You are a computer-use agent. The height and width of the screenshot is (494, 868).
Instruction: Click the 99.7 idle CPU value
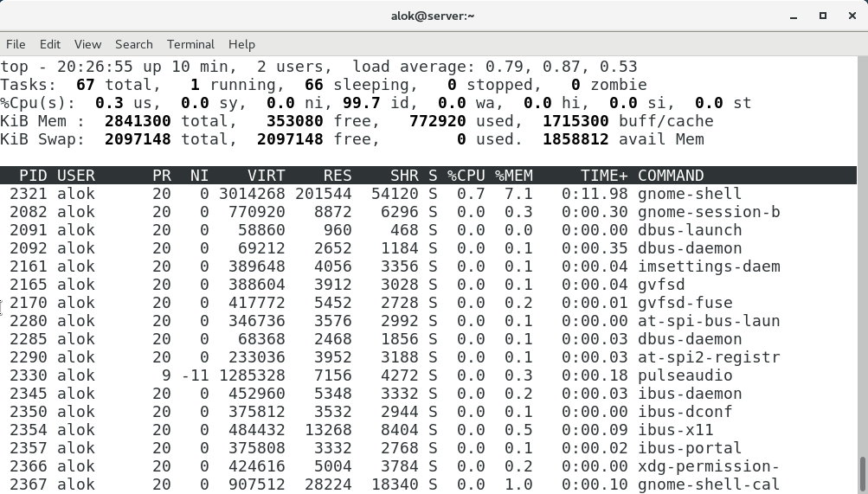[x=362, y=103]
